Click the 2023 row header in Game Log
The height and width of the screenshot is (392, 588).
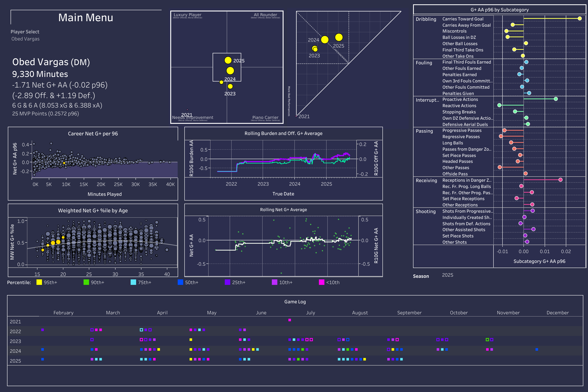pyautogui.click(x=15, y=341)
